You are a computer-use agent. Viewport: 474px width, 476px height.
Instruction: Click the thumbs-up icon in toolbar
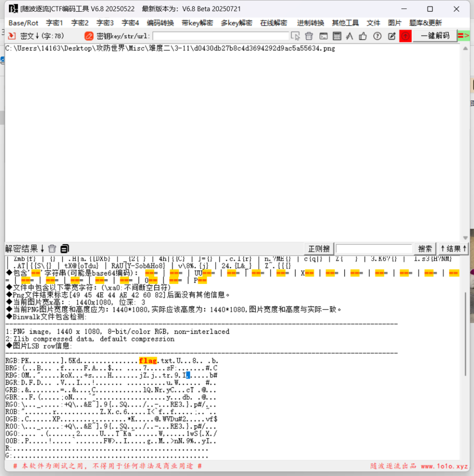pos(363,36)
